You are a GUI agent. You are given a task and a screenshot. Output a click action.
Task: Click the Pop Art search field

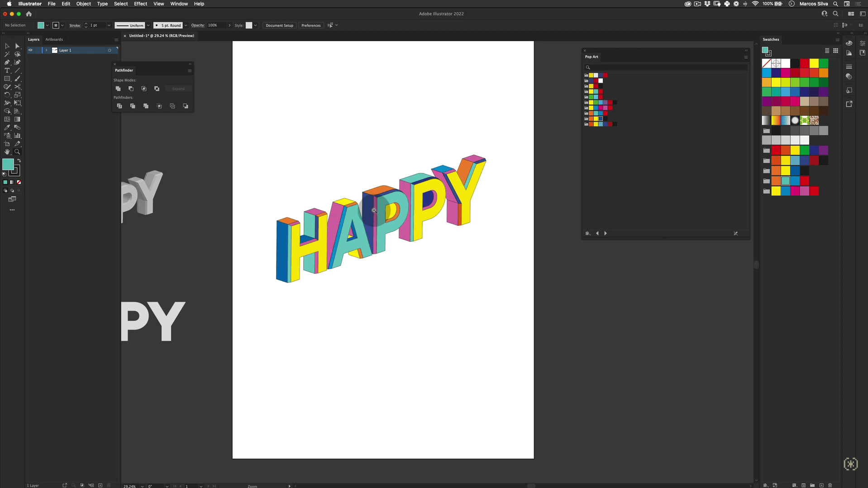coord(666,67)
